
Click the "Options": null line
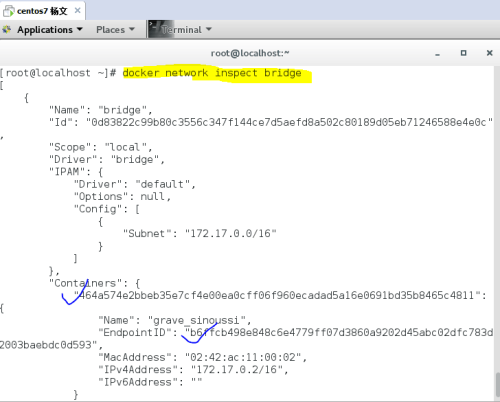click(122, 196)
